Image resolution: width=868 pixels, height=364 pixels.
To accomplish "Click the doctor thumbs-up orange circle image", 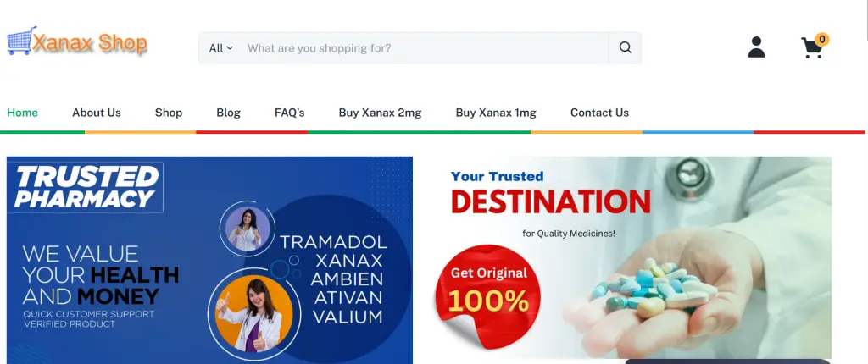I will (253, 314).
